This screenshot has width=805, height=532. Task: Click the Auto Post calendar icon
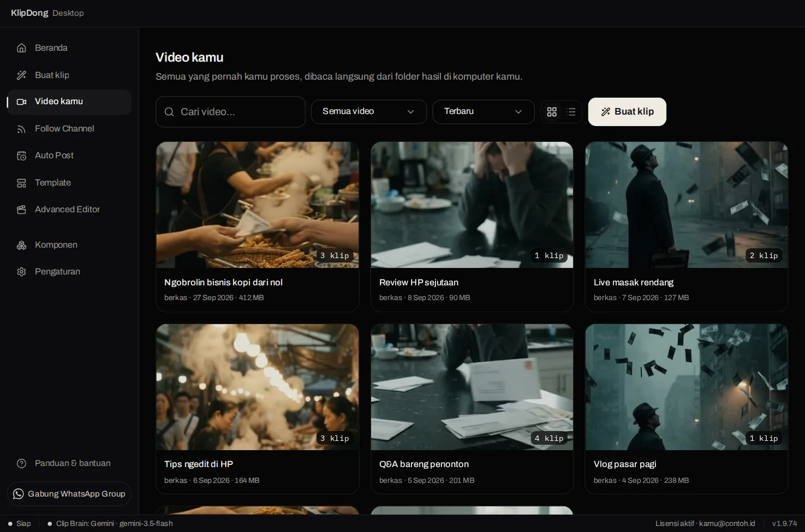click(x=21, y=156)
